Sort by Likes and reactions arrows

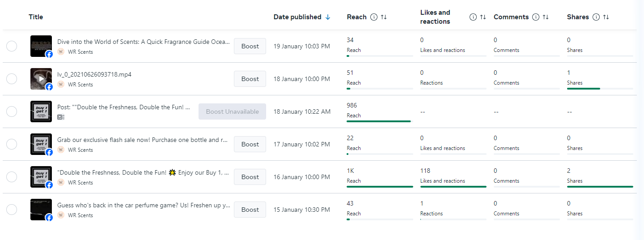483,17
